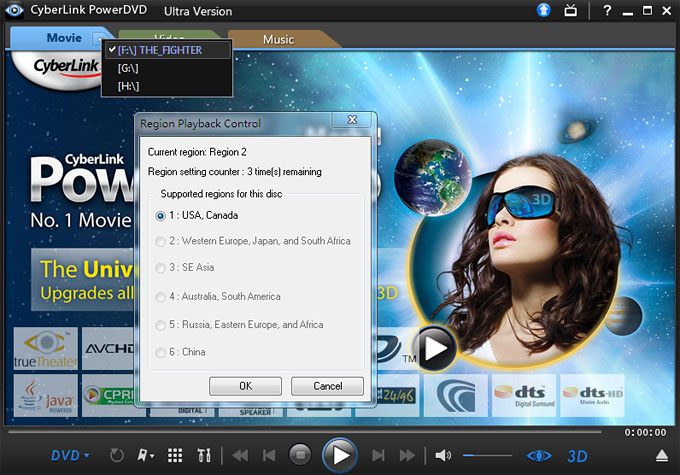Fast-forward with the forward button
The height and width of the screenshot is (475, 680).
[x=407, y=455]
